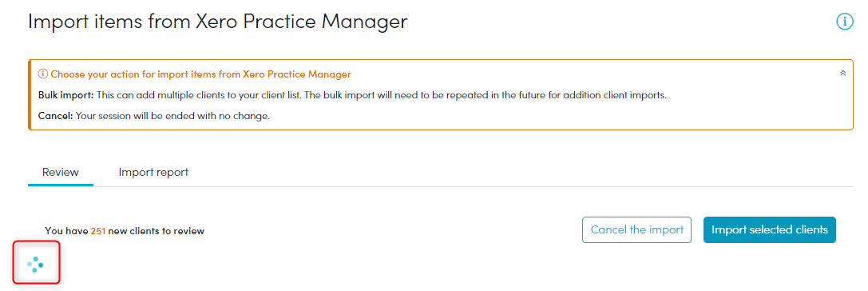Open the help info icon beside page title
Viewport: 868px width, 291px height.
844,22
